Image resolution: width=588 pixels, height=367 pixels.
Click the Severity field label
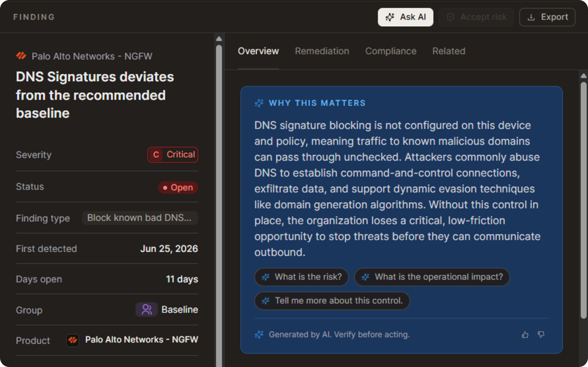(x=34, y=155)
